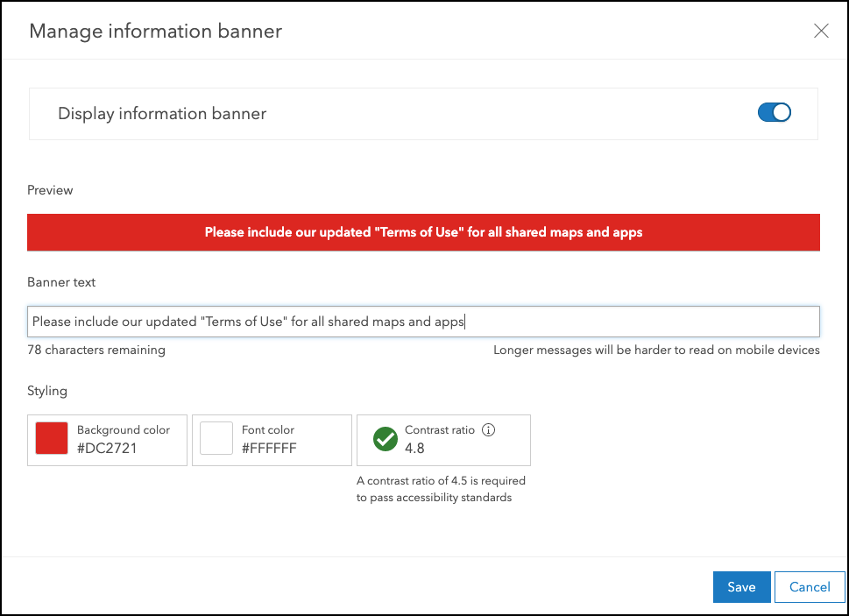The width and height of the screenshot is (849, 616).
Task: Click the 4.8 contrast ratio value
Action: (x=414, y=448)
